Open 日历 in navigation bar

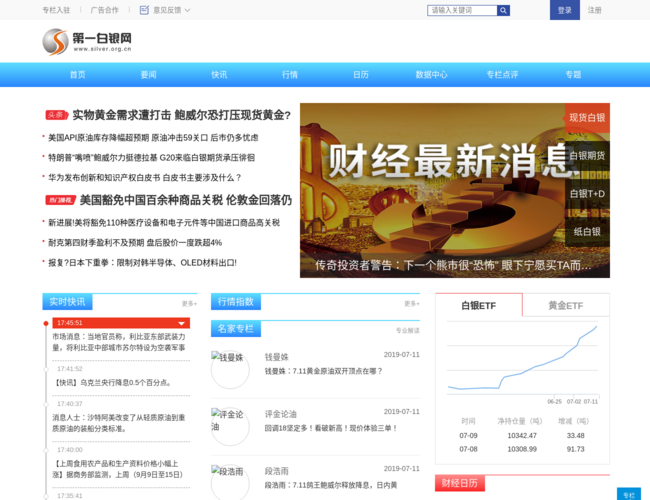click(x=361, y=75)
